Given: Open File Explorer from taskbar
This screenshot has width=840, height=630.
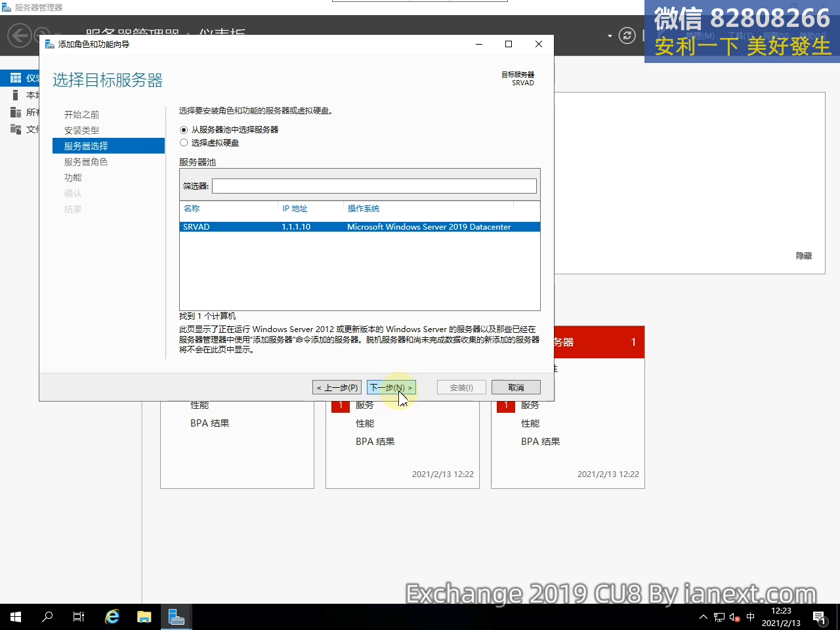Looking at the screenshot, I should [x=144, y=617].
